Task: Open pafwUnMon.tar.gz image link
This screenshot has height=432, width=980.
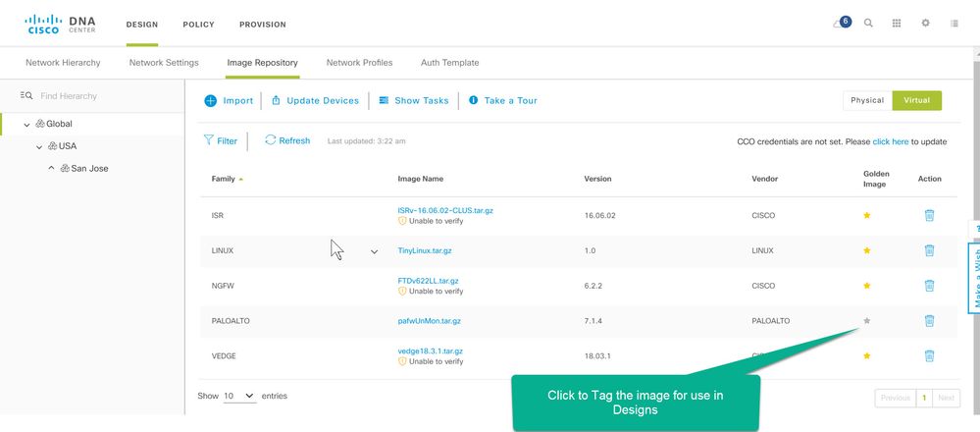Action: [429, 321]
